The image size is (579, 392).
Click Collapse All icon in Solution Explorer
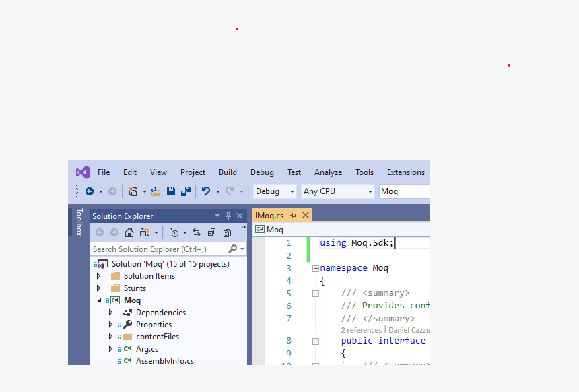[x=211, y=232]
